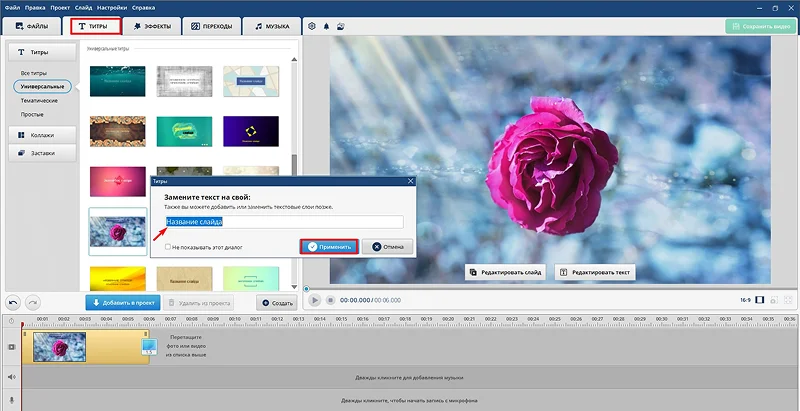This screenshot has width=800, height=411.
Task: Click the gallery scrollbar down arrow
Action: click(294, 287)
